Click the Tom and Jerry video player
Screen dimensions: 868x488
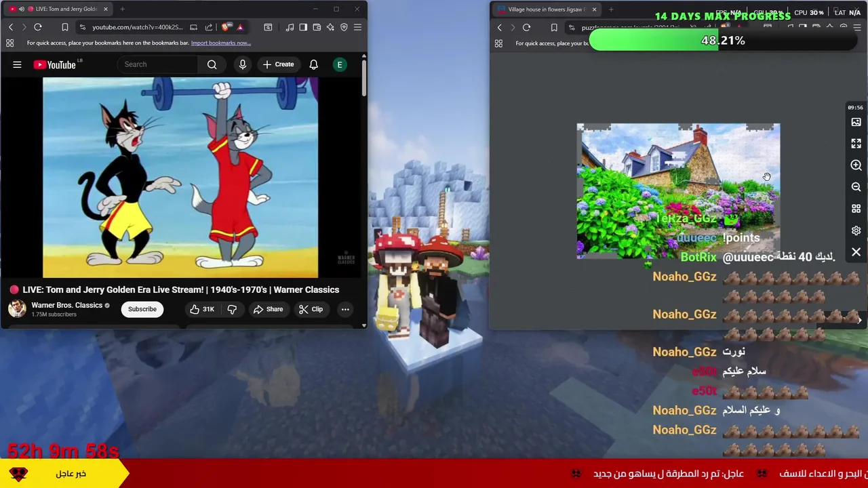coord(180,178)
